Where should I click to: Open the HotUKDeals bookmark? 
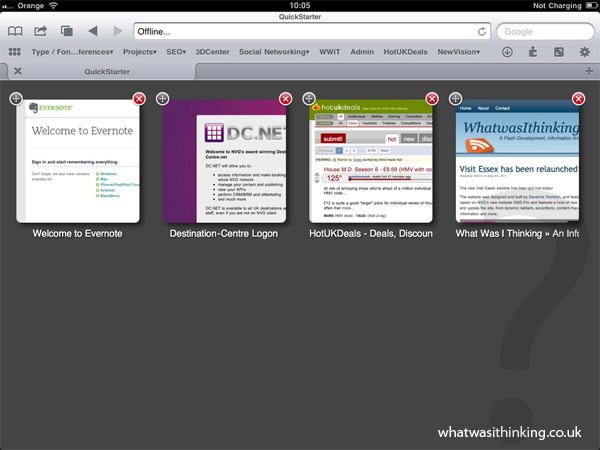[405, 52]
